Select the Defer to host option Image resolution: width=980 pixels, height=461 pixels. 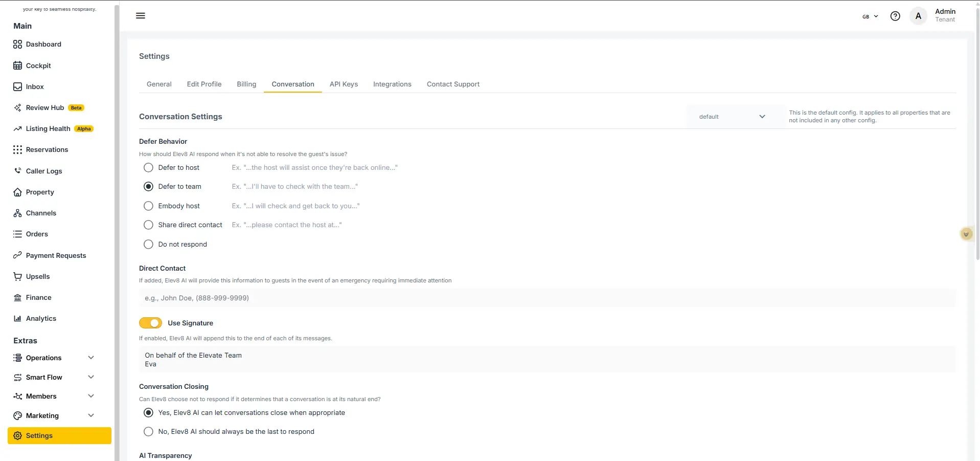coord(148,167)
